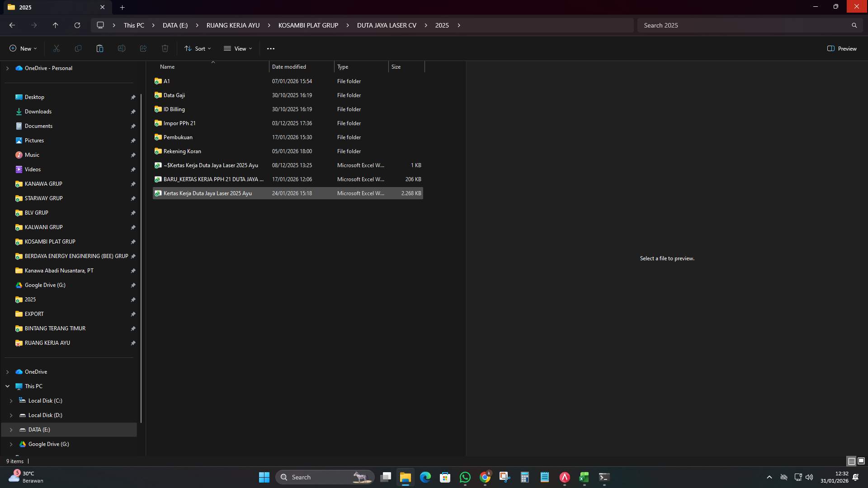Select the Cut icon in the toolbar
Screen dimensions: 868x488
click(56, 48)
